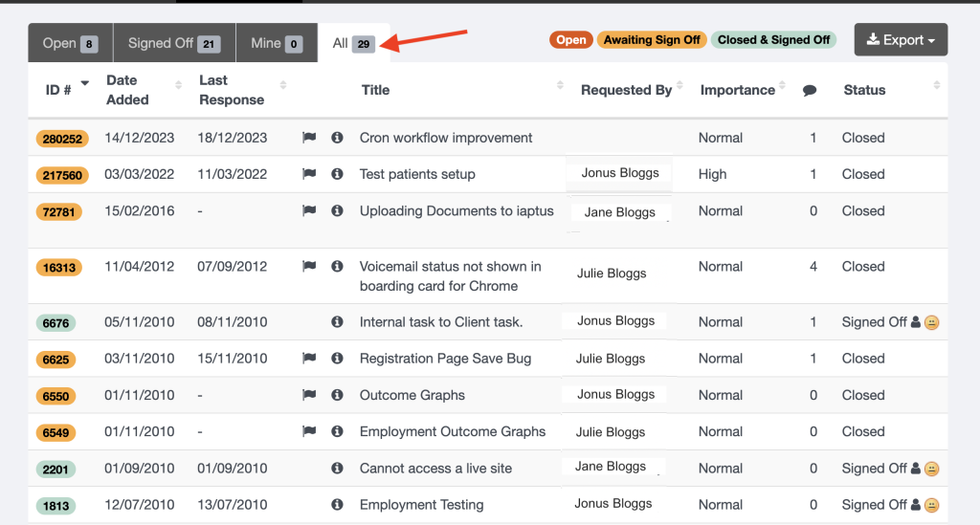Toggle the Closed & Signed Off filter badge
This screenshot has width=980, height=525.
tap(773, 40)
